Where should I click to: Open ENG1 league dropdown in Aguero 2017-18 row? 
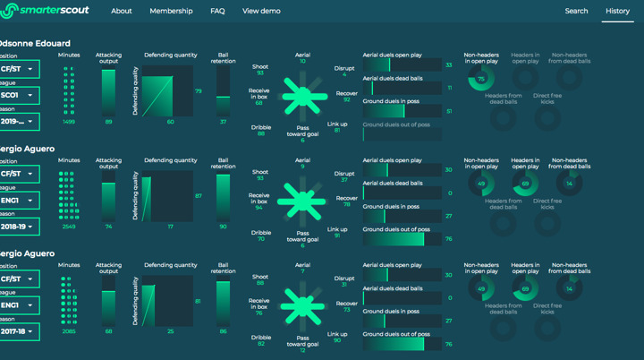tap(19, 305)
